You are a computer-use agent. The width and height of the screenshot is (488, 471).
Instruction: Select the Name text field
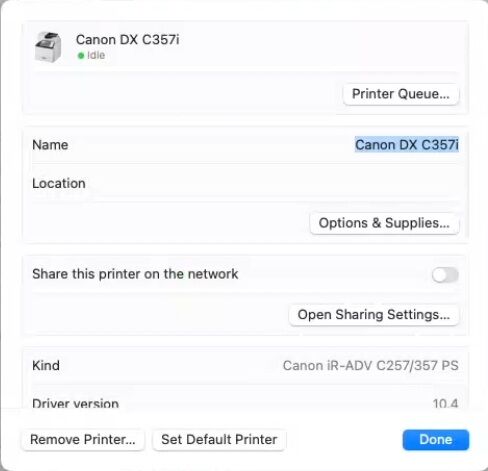tap(407, 145)
